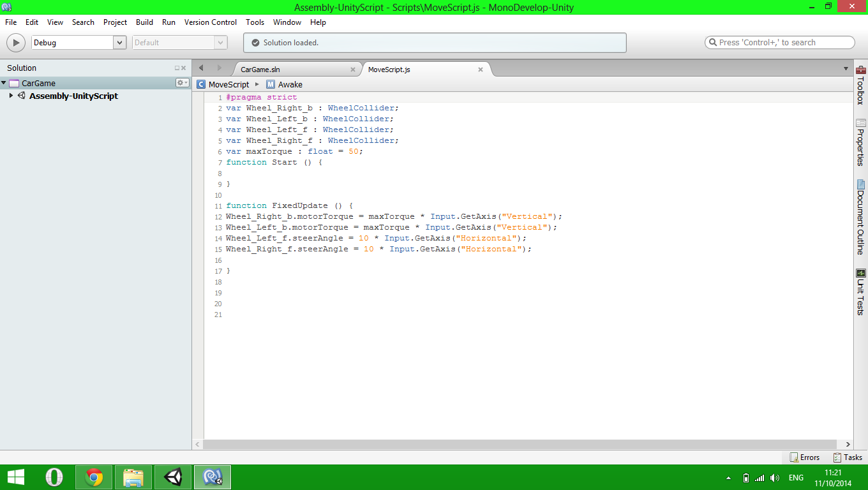Click 'function Start ()' code line
Viewport: 868px width, 490px height.
274,162
